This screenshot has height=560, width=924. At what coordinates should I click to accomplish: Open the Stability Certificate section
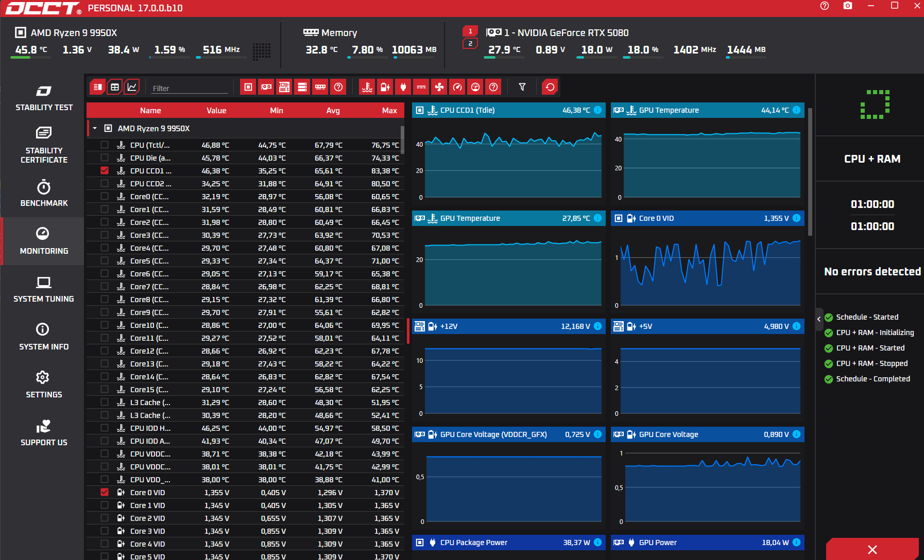click(44, 145)
